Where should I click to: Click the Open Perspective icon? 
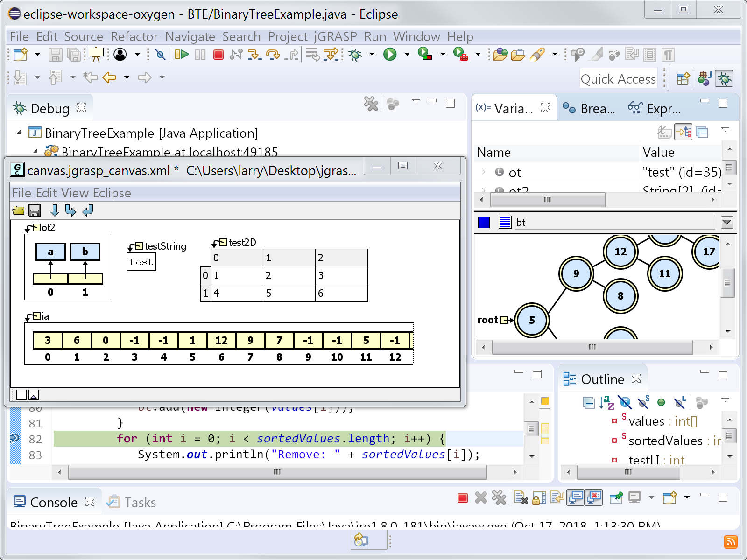click(683, 78)
